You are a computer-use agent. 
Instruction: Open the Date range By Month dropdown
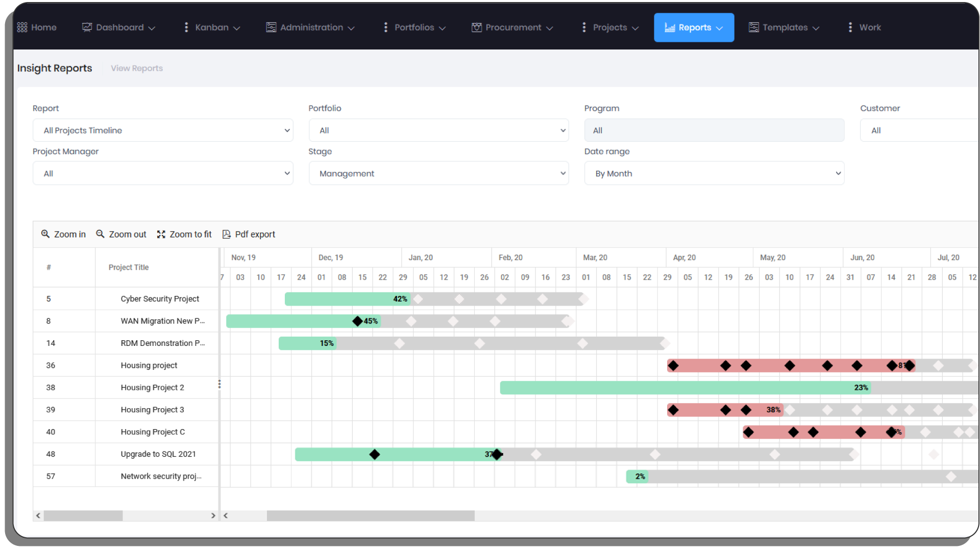[x=714, y=173]
